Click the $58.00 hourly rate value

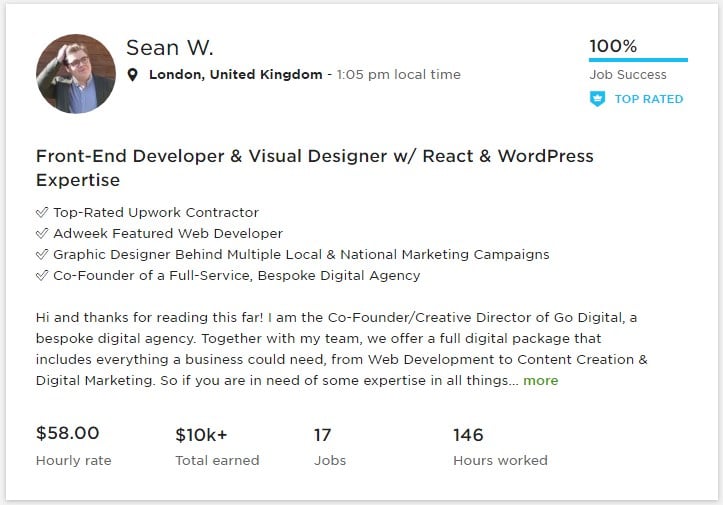coord(68,434)
